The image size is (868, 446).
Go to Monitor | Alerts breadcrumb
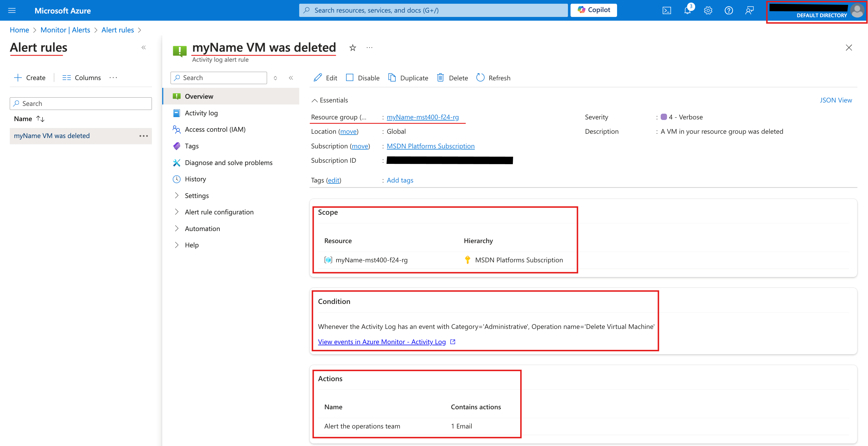pos(65,30)
